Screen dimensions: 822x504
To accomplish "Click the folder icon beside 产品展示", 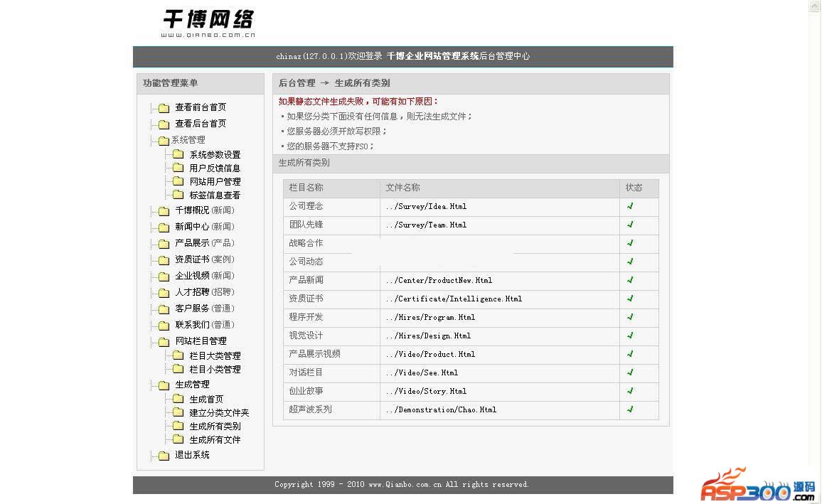I will coord(164,244).
